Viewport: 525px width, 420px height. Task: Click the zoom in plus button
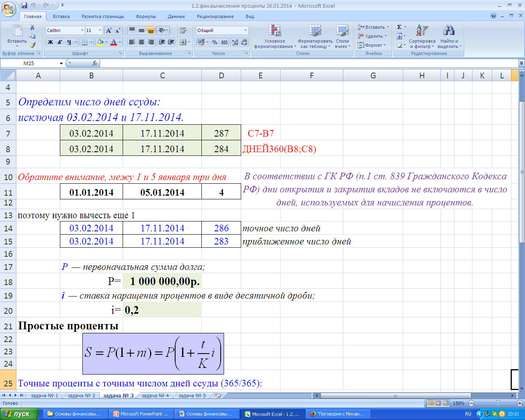pyautogui.click(x=519, y=403)
